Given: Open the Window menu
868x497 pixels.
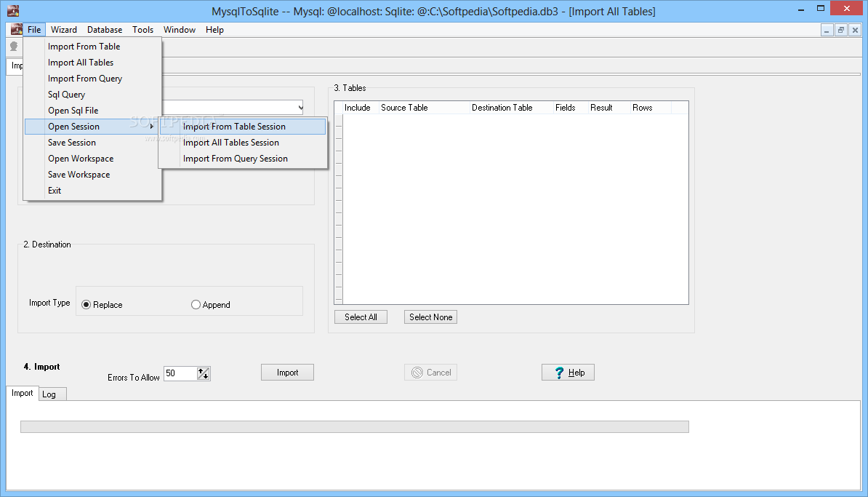Looking at the screenshot, I should [x=180, y=30].
